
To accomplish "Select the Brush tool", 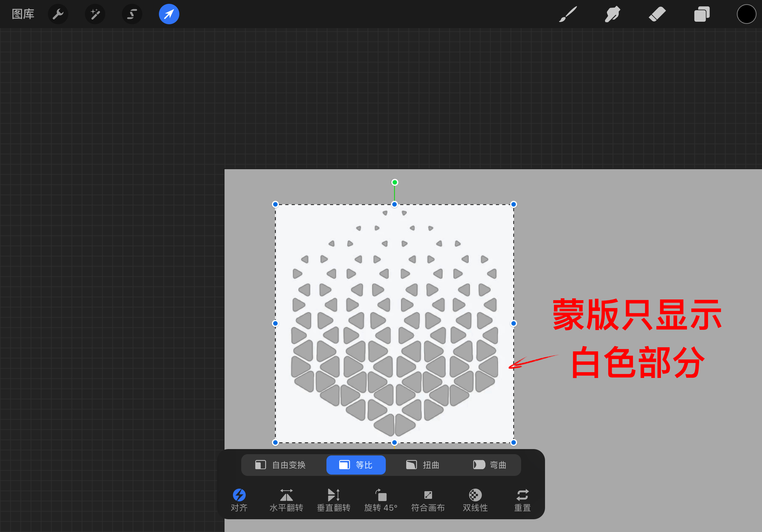I will pos(568,14).
